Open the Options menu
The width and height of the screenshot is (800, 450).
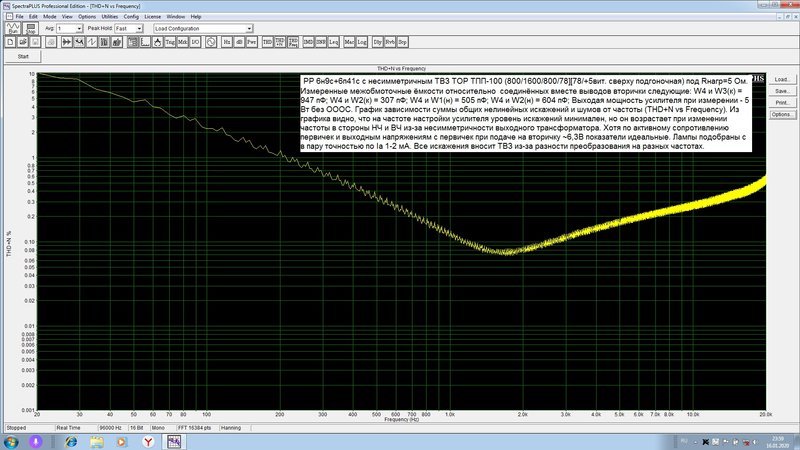pos(87,16)
